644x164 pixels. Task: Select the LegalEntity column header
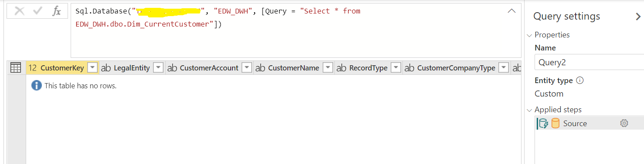(132, 68)
